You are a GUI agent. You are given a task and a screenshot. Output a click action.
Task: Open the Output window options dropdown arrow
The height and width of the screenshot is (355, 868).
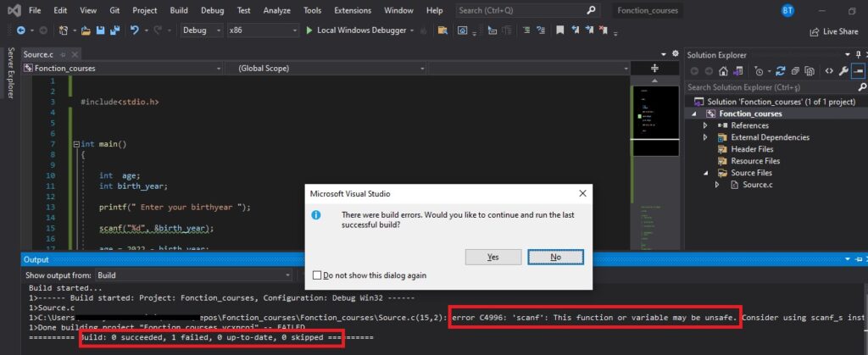pyautogui.click(x=848, y=259)
